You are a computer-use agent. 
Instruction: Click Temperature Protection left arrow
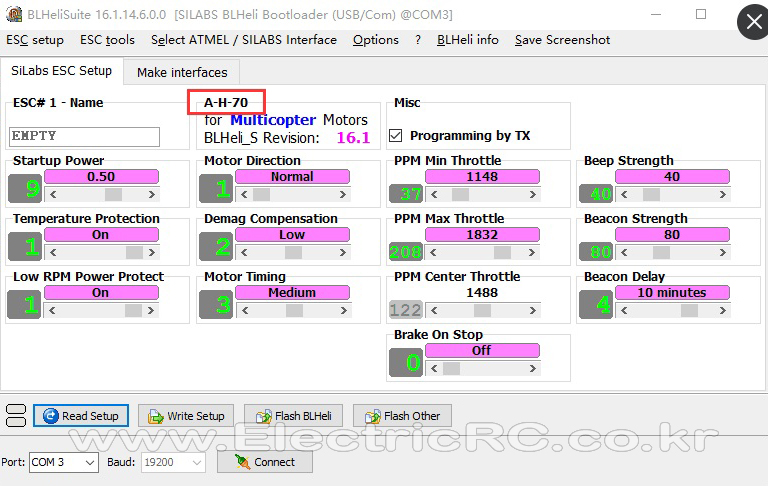[x=53, y=252]
